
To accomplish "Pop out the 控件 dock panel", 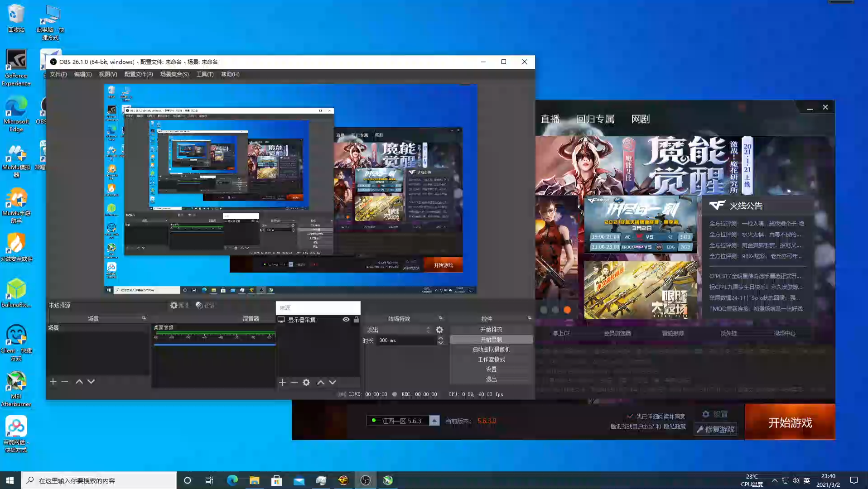I will (530, 318).
